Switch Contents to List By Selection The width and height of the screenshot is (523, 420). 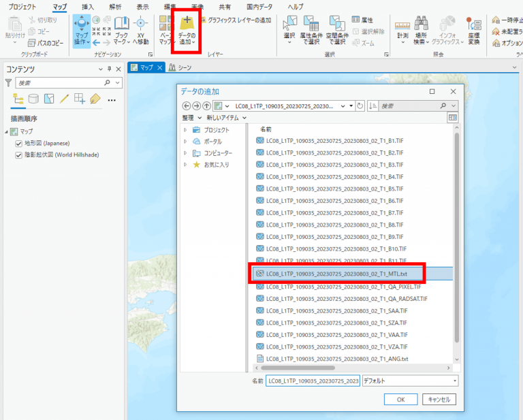click(x=49, y=99)
